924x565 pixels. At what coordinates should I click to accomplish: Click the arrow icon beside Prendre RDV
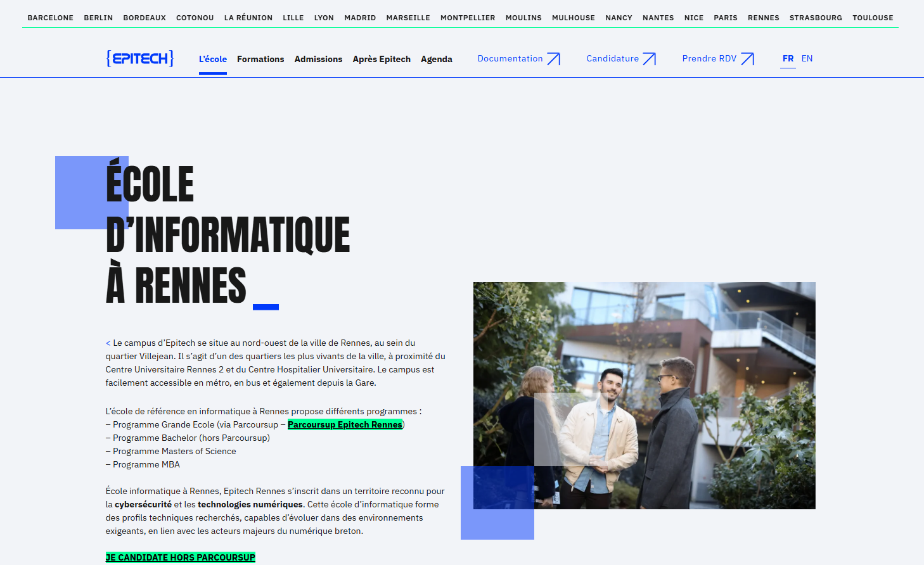point(748,59)
